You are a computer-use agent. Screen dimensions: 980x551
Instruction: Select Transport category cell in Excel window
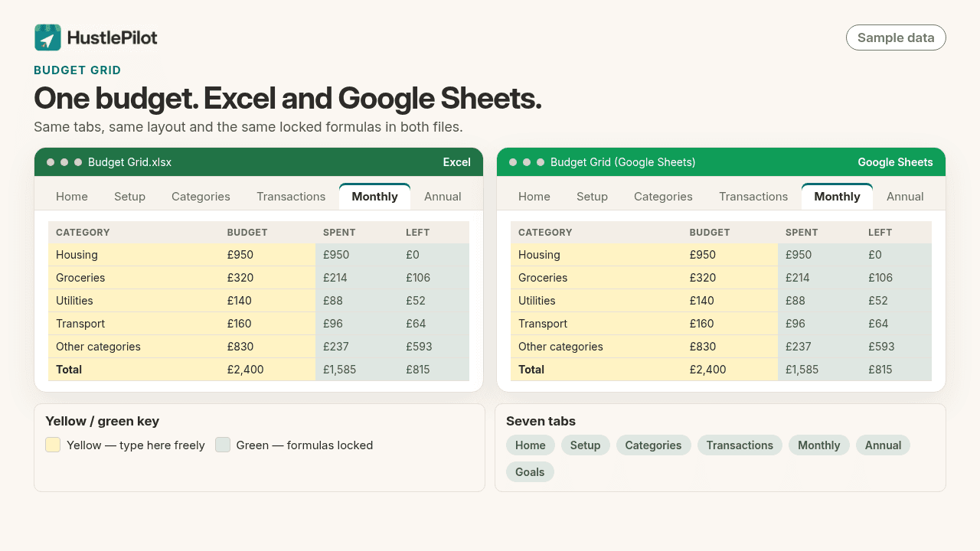point(134,324)
